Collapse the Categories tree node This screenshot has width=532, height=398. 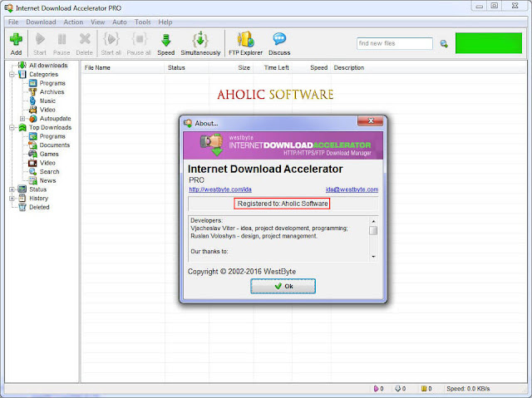point(12,74)
